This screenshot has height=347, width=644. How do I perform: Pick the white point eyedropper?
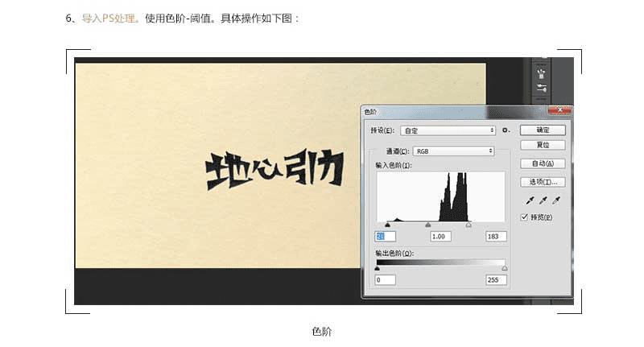pyautogui.click(x=556, y=200)
